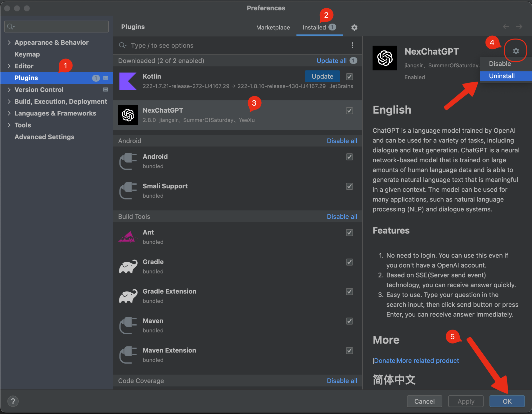This screenshot has height=414, width=532.
Task: Click the Apply button
Action: pos(466,401)
